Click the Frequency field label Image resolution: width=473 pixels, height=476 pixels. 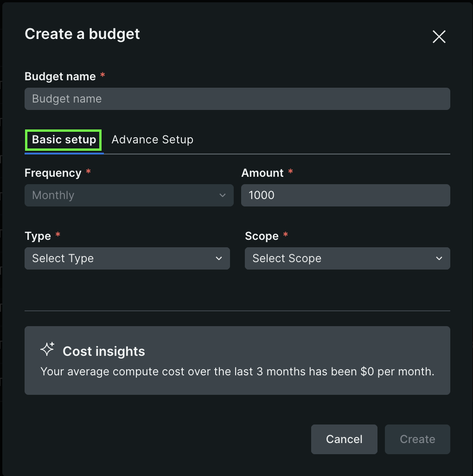53,173
